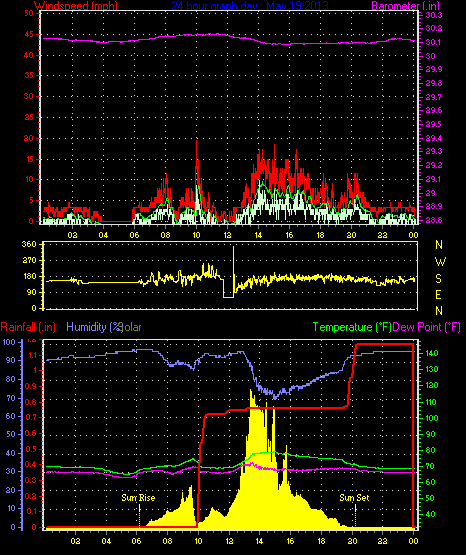This screenshot has height=555, width=466.
Task: Click the W wind direction letter
Action: (x=440, y=262)
